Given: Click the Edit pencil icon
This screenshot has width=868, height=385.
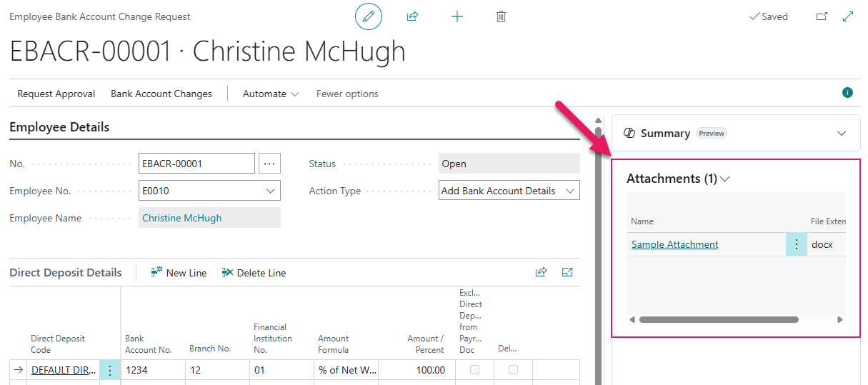Looking at the screenshot, I should 369,16.
